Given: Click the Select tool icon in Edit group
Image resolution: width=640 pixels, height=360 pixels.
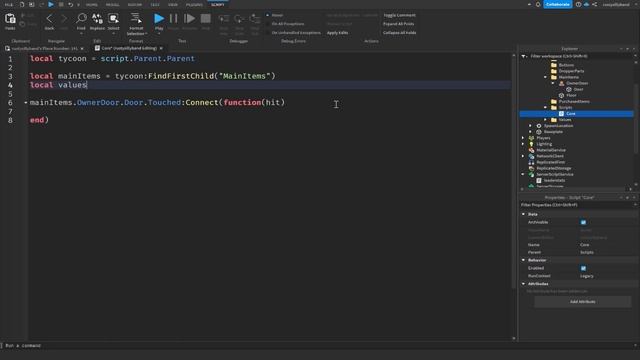Looking at the screenshot, I should point(113,18).
